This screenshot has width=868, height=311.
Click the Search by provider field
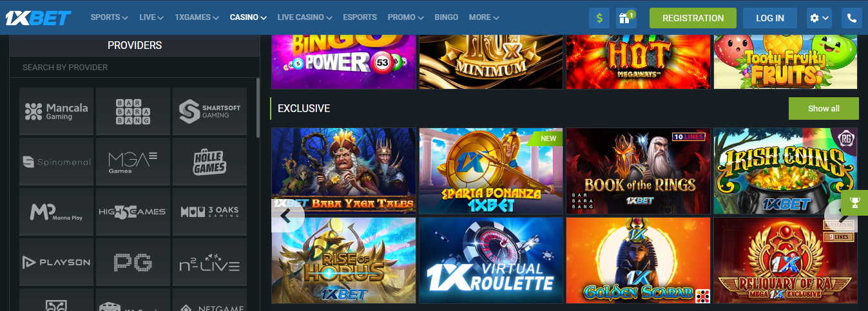(x=134, y=67)
